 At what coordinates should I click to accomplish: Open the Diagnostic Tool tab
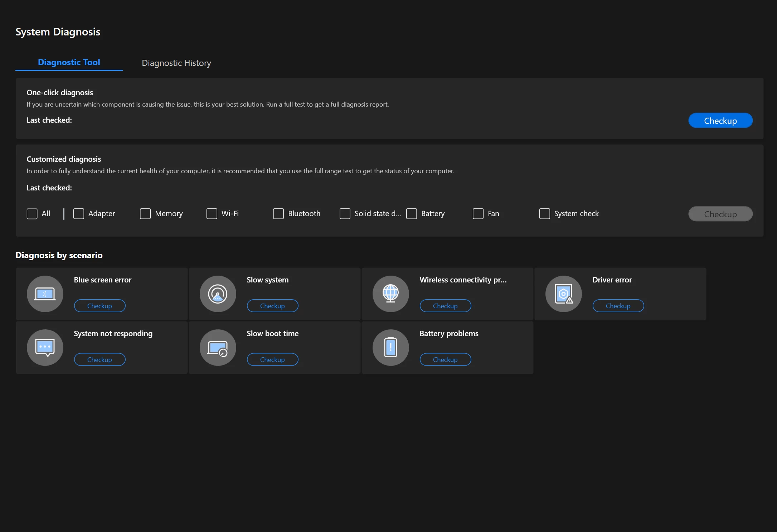coord(69,62)
